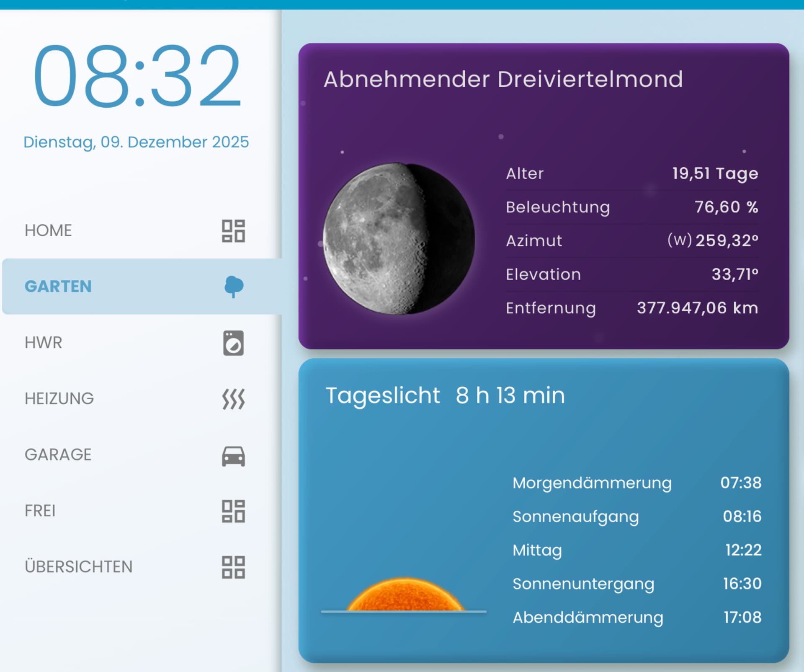Open the HEIZUNG section

(x=59, y=398)
